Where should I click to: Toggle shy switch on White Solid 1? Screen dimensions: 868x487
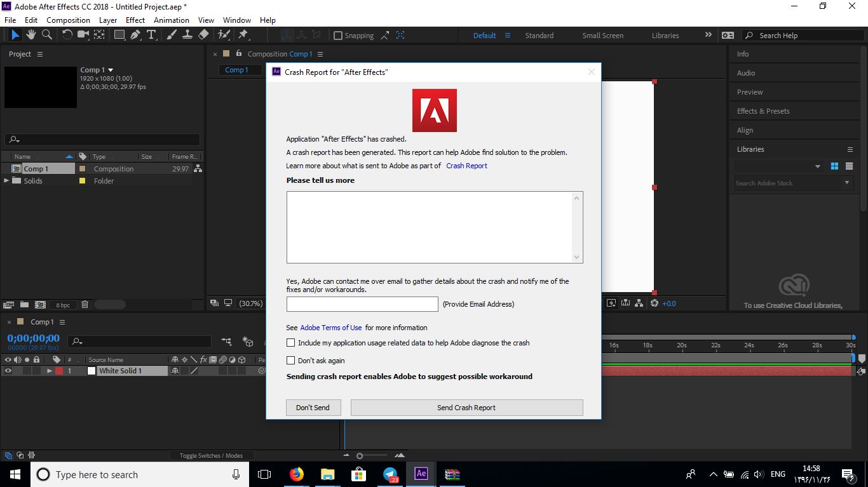tap(175, 371)
